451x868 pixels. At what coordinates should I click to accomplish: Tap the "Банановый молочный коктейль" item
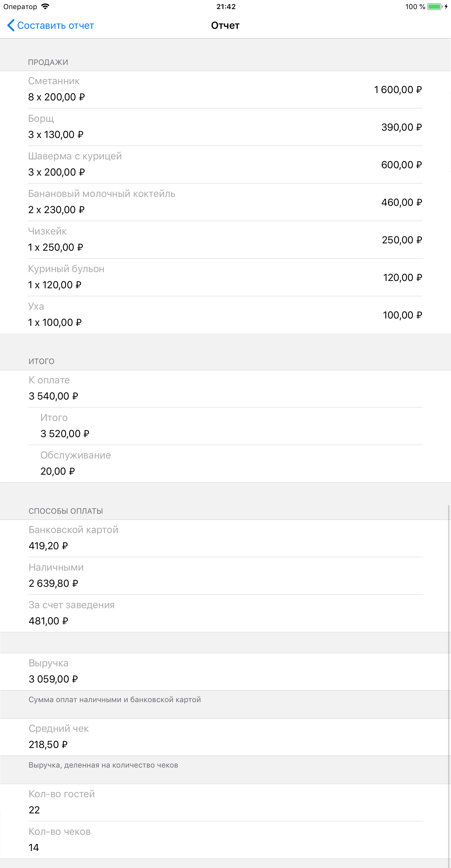(225, 202)
